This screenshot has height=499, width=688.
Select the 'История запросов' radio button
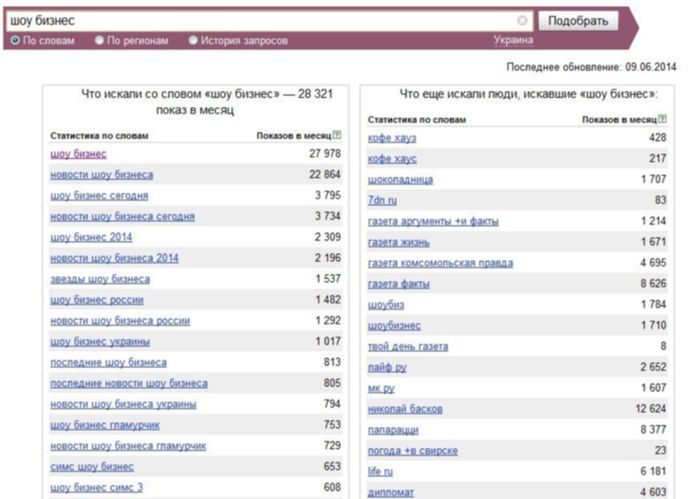193,41
